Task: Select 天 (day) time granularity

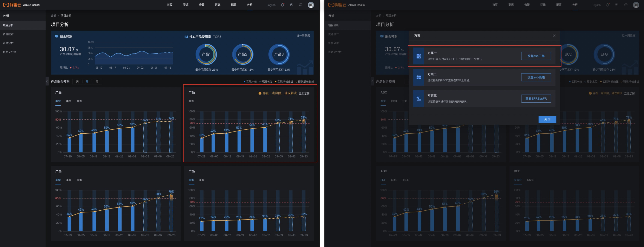Action: pyautogui.click(x=77, y=82)
